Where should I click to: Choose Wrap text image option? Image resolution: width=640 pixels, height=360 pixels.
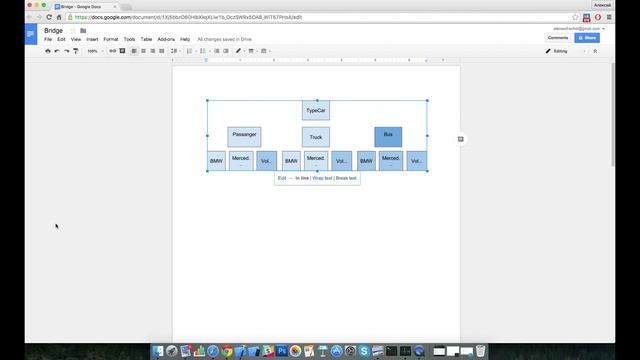click(322, 178)
